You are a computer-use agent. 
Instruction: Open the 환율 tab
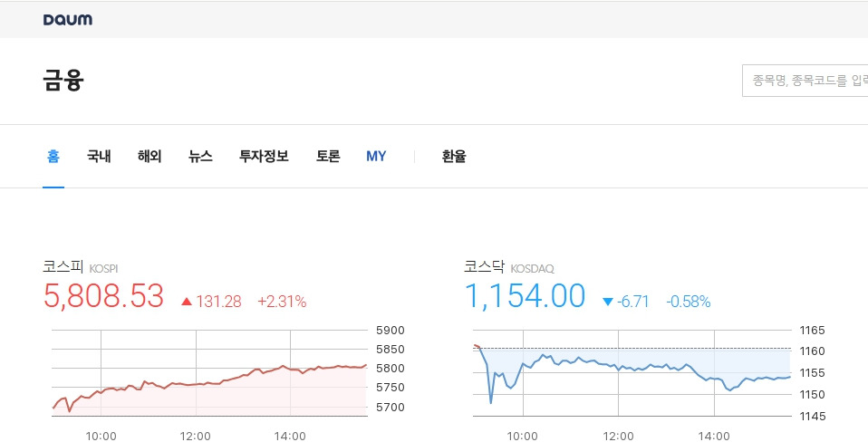tap(454, 157)
